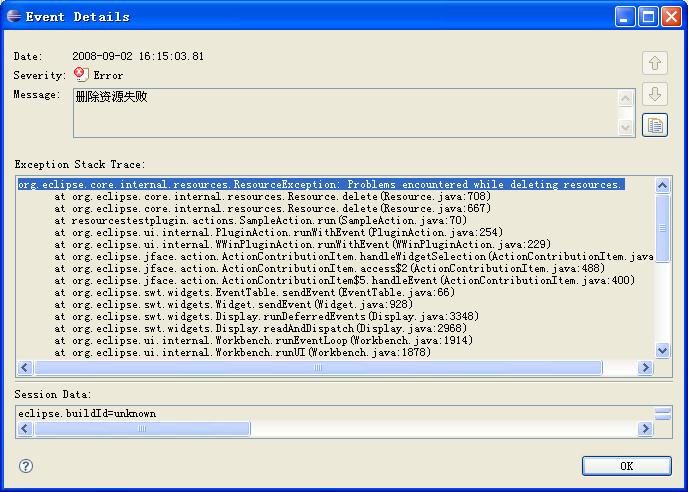Click the stack trace vertical up arrow
Image resolution: width=688 pixels, height=492 pixels.
[663, 185]
